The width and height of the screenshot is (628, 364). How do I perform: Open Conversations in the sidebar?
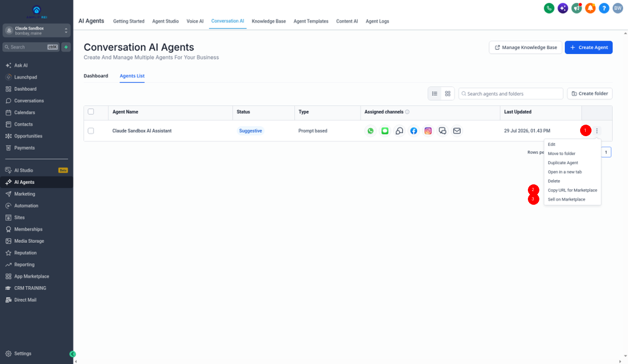[x=29, y=101]
